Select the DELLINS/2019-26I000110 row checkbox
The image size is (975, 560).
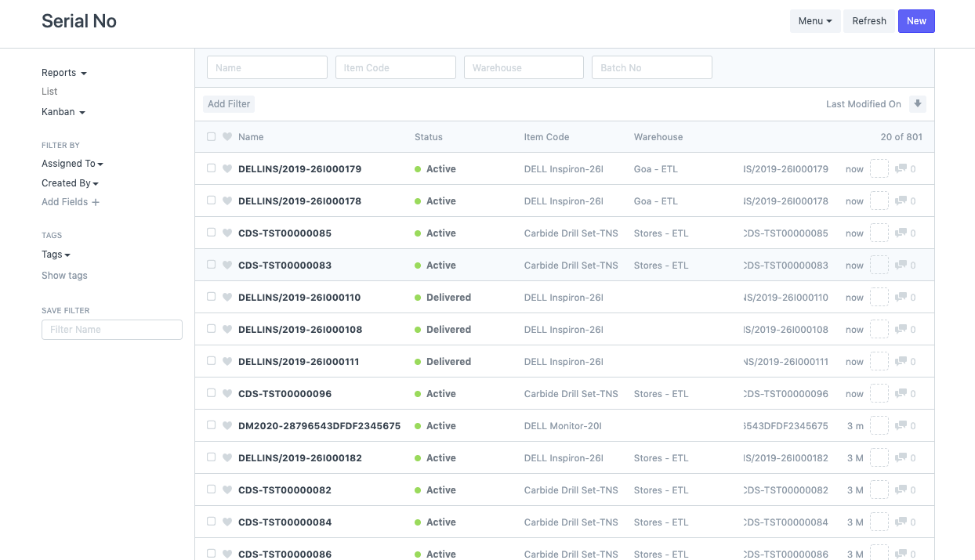211,297
